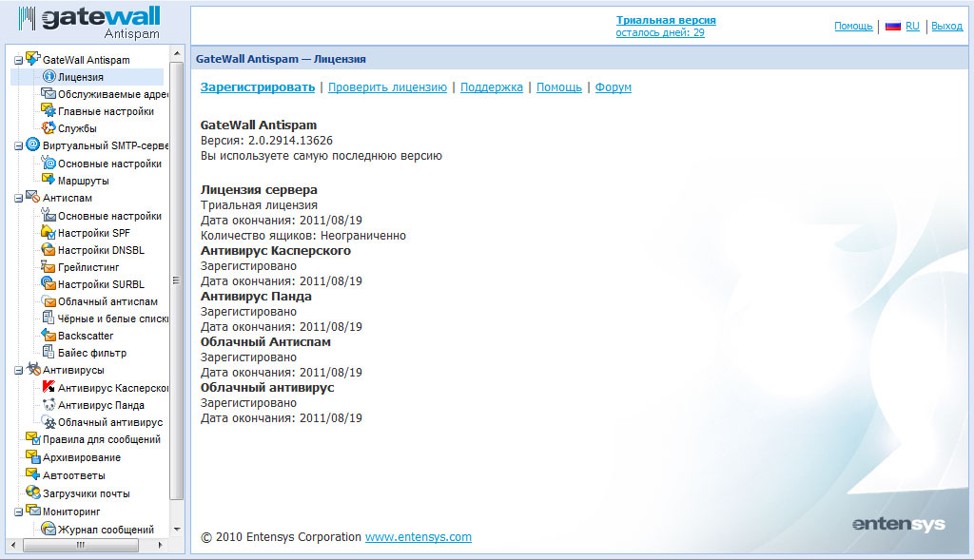
Task: Click the Триальная версия header link
Action: (666, 20)
